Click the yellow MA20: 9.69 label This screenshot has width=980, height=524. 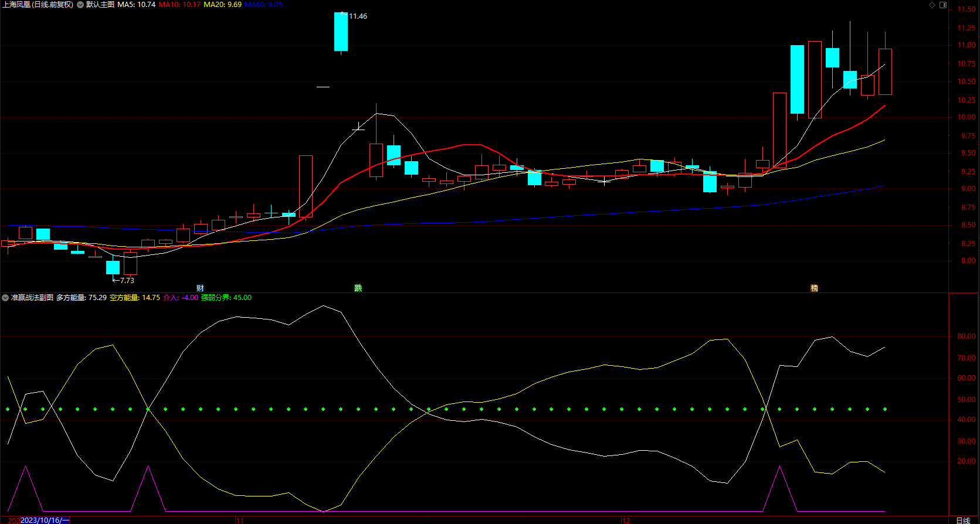tap(222, 5)
